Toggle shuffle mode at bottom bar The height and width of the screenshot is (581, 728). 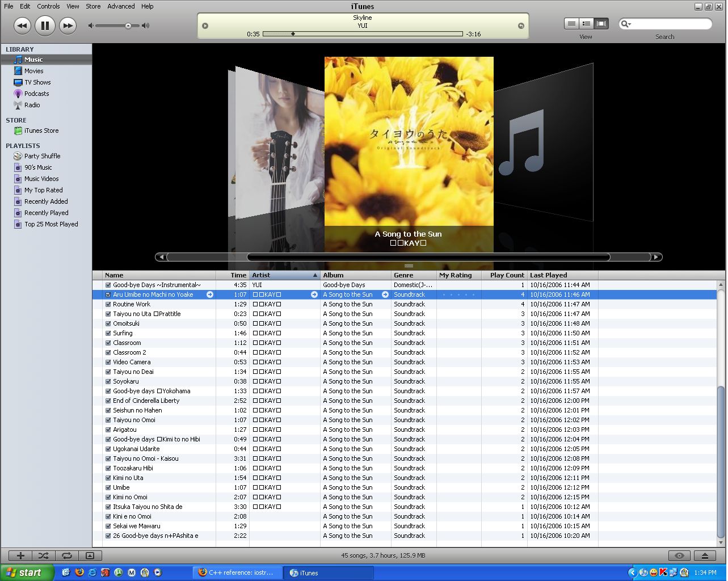pos(44,555)
